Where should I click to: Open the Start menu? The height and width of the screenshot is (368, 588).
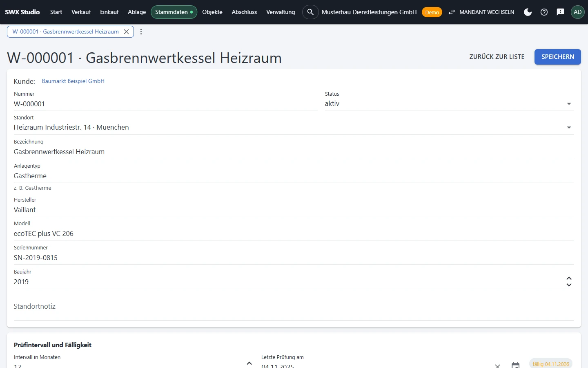click(56, 12)
